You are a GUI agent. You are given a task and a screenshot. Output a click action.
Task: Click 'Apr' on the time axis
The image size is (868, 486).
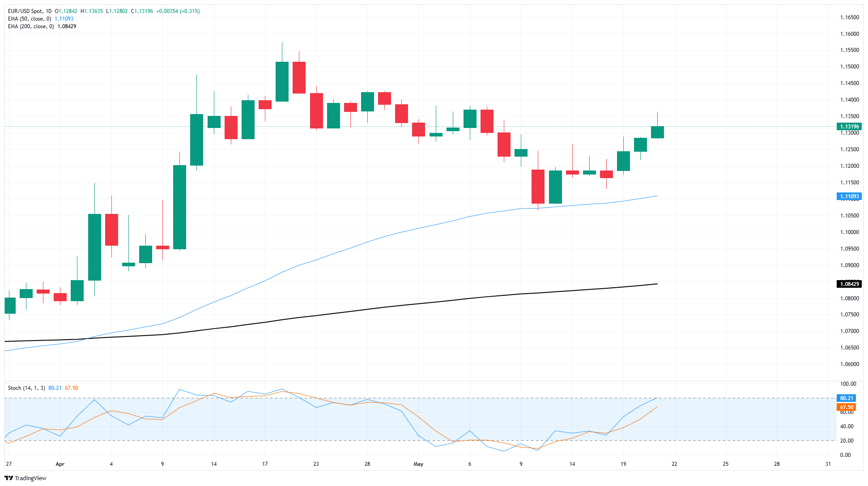coord(60,464)
